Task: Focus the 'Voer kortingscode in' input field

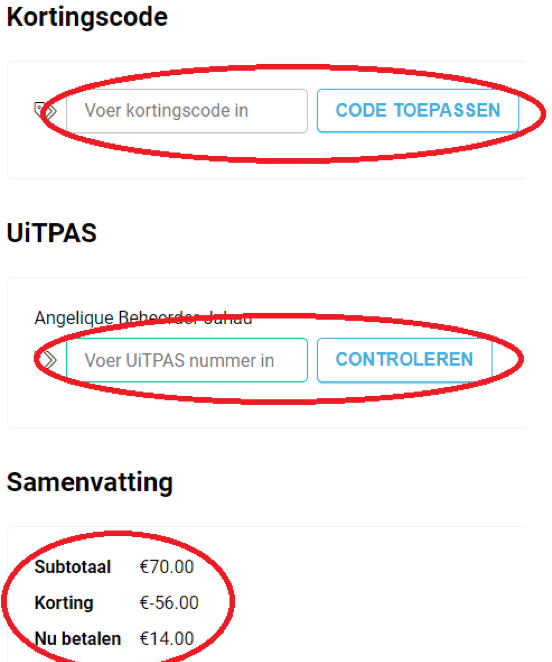Action: (x=187, y=111)
